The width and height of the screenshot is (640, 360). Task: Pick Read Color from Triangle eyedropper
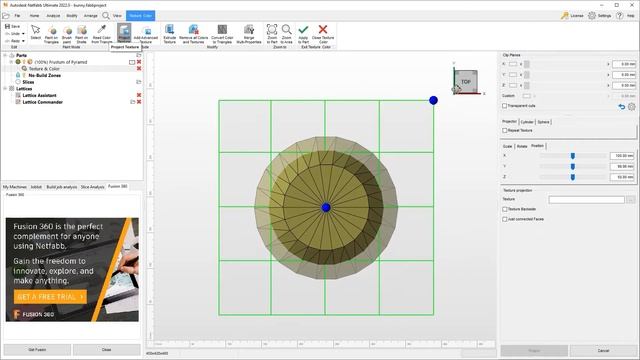click(101, 34)
